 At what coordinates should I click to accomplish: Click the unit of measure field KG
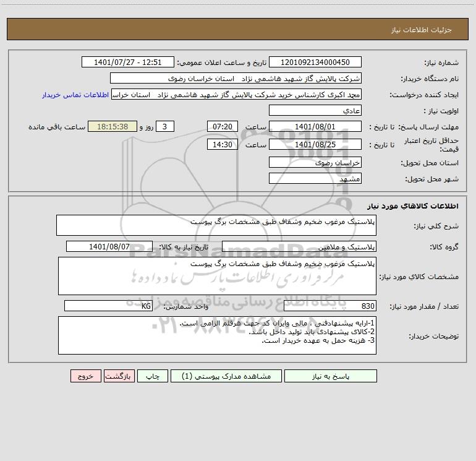(108, 306)
